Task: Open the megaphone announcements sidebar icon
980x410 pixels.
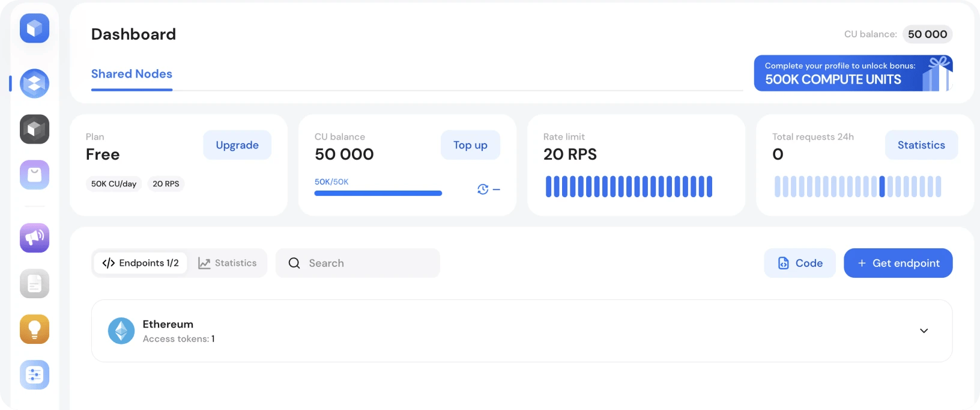Action: pyautogui.click(x=34, y=237)
